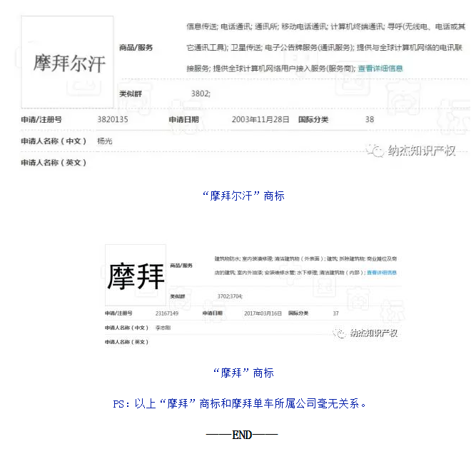This screenshot has width=476, height=454.
Task: Click 申请/注册号 label beside 23167149
Action: click(x=118, y=313)
